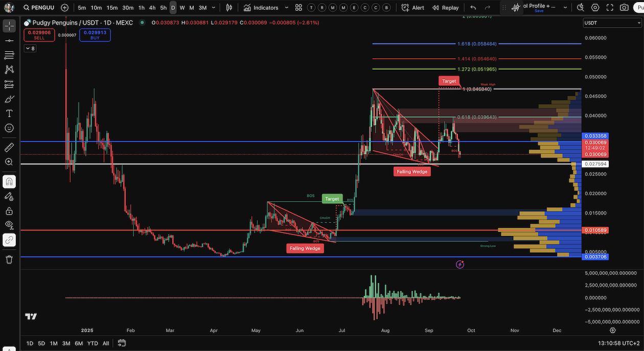Toggle magnet mode for drawings

click(9, 181)
